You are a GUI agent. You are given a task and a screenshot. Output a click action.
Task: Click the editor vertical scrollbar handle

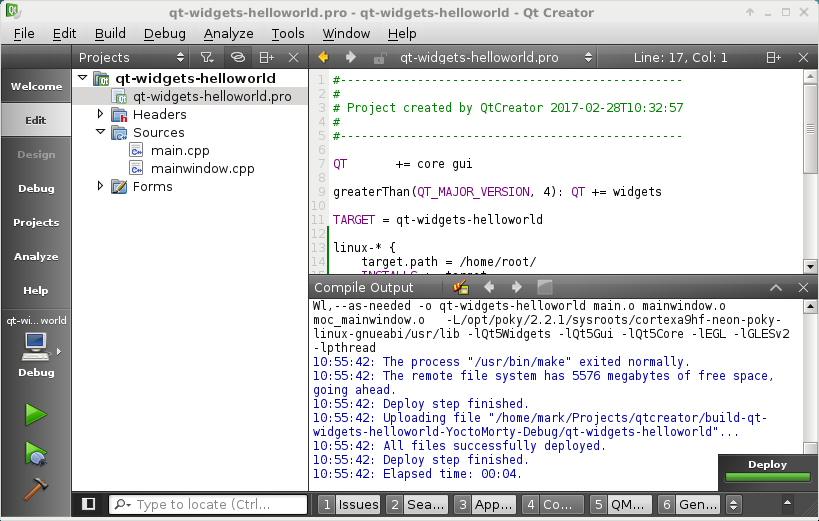click(810, 128)
